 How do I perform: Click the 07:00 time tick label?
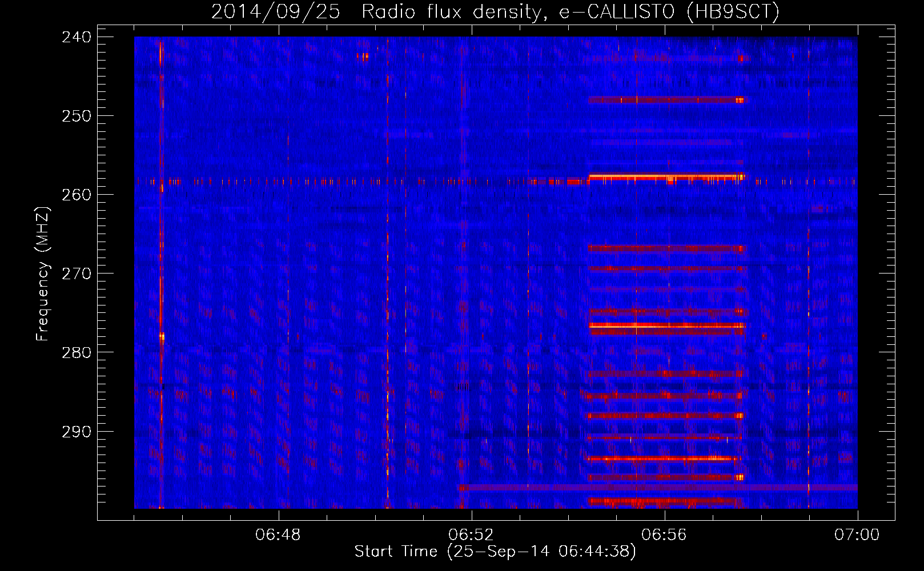pyautogui.click(x=857, y=535)
